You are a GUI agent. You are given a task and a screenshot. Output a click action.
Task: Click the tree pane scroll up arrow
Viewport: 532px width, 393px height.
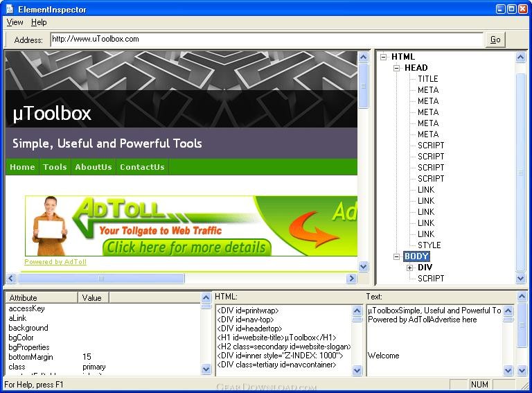point(521,58)
